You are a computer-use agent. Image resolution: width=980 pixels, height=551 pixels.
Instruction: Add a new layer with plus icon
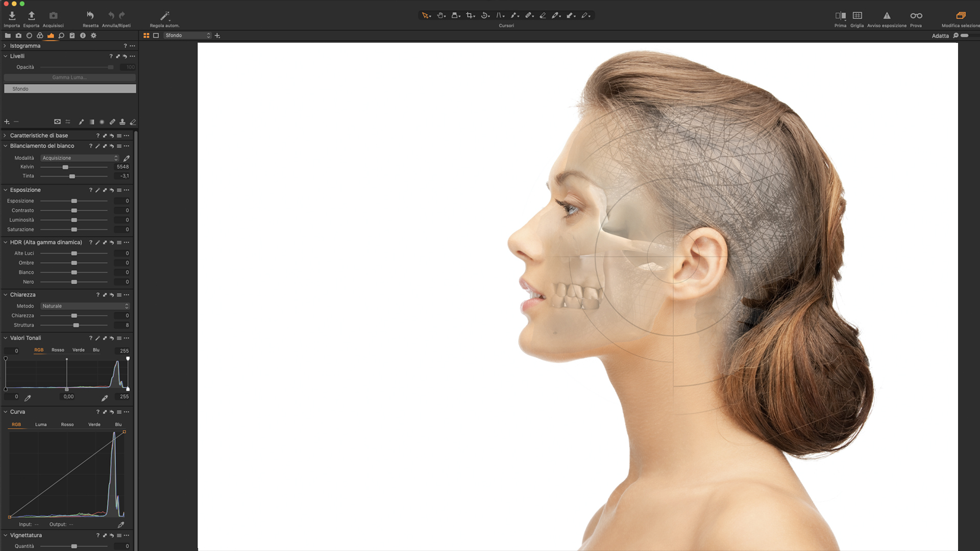[x=7, y=122]
